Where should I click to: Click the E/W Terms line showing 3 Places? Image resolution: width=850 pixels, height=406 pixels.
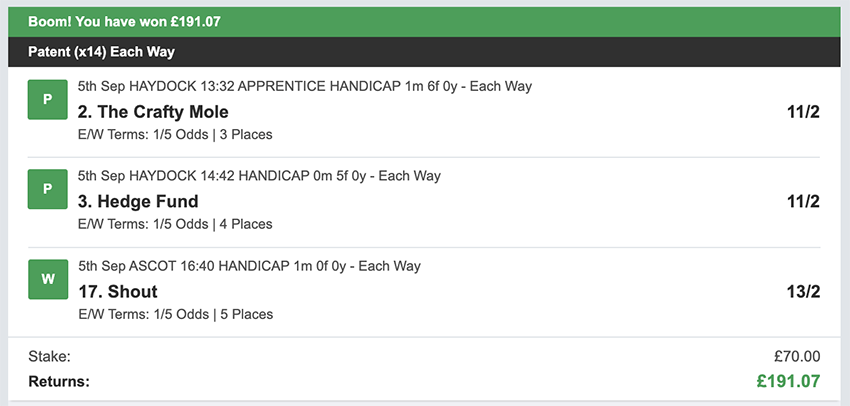[x=175, y=134]
